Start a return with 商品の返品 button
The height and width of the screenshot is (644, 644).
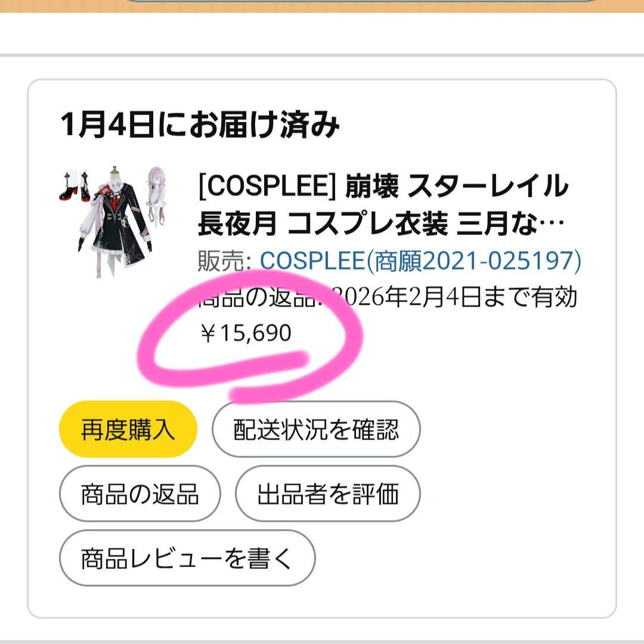(x=140, y=493)
